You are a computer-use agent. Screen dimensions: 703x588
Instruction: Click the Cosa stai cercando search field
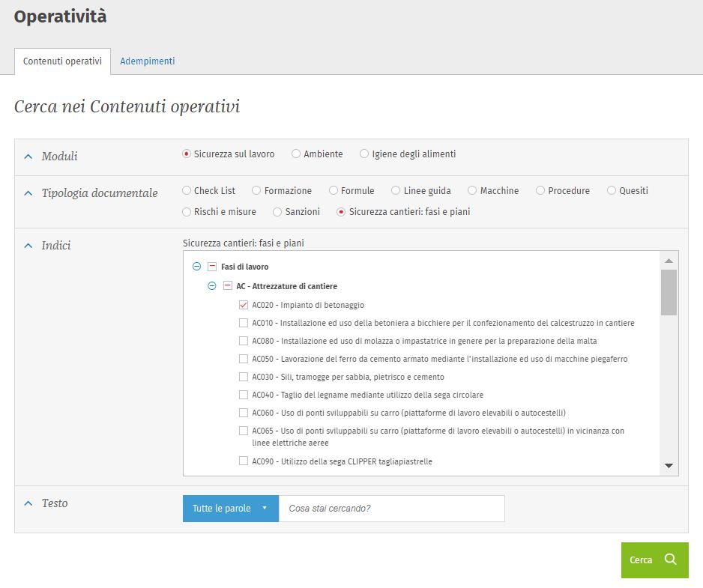pos(391,509)
